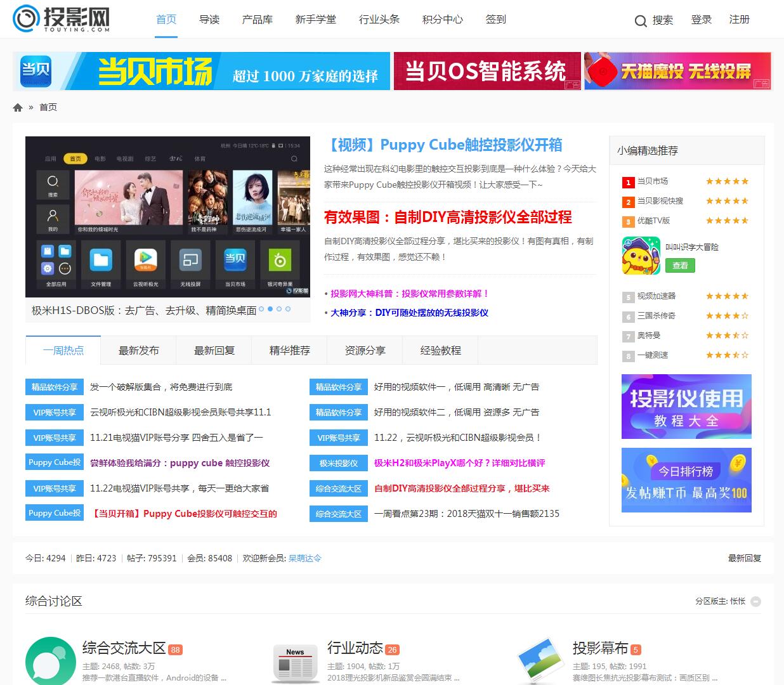Open 积分中心 navigation item
This screenshot has height=685, width=784.
(443, 20)
